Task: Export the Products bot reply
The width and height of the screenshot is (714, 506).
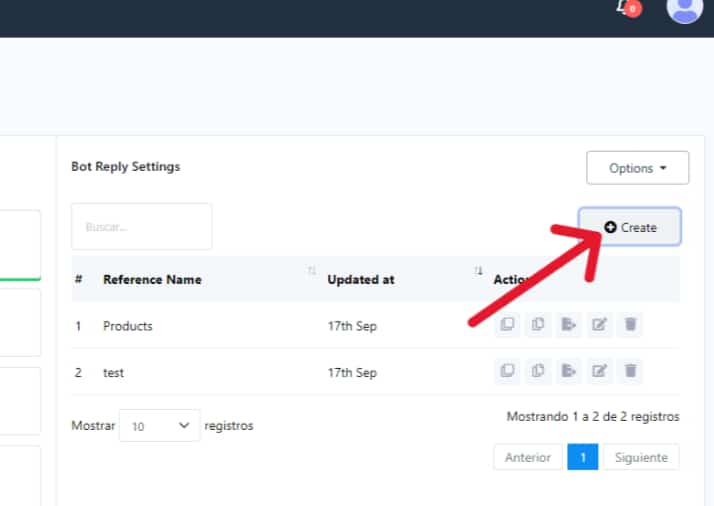Action: point(569,324)
